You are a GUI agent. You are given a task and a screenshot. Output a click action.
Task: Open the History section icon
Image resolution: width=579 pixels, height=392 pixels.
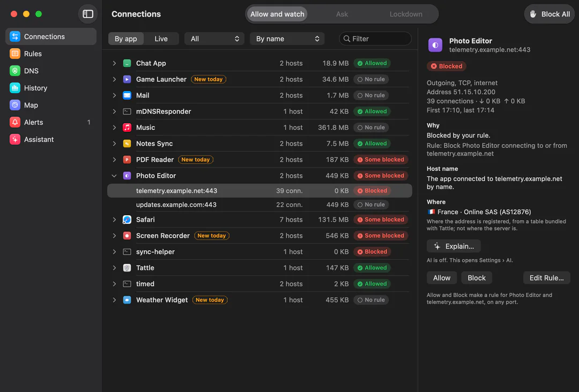(15, 88)
